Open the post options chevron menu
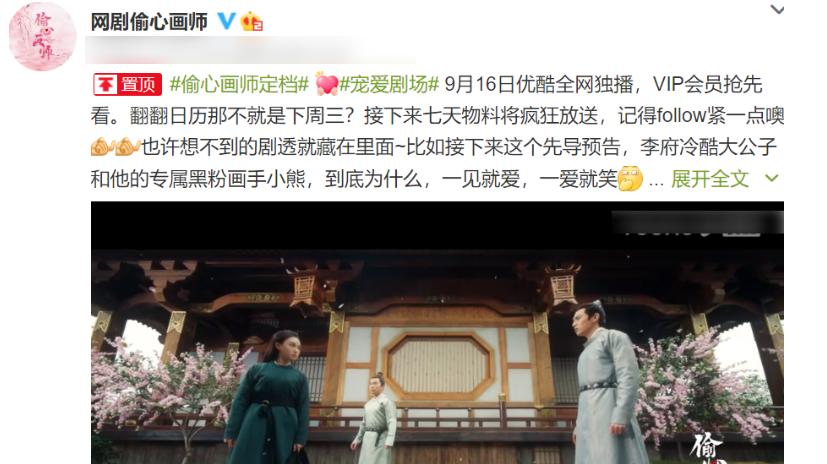 click(777, 9)
